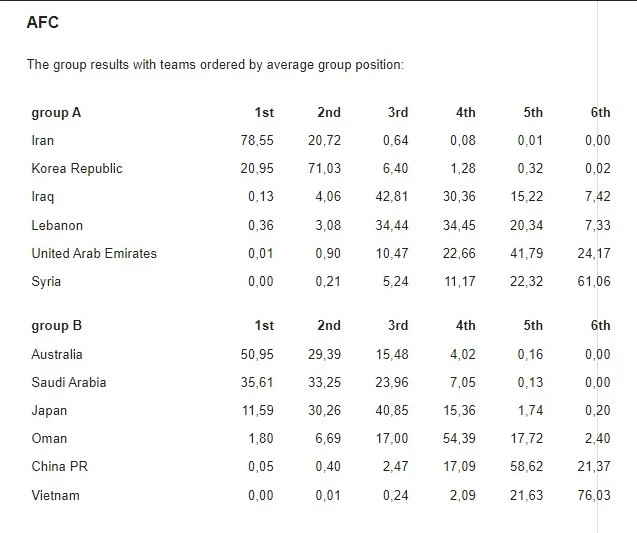
Task: Select Australia's 50,95 first-place value
Action: point(257,354)
